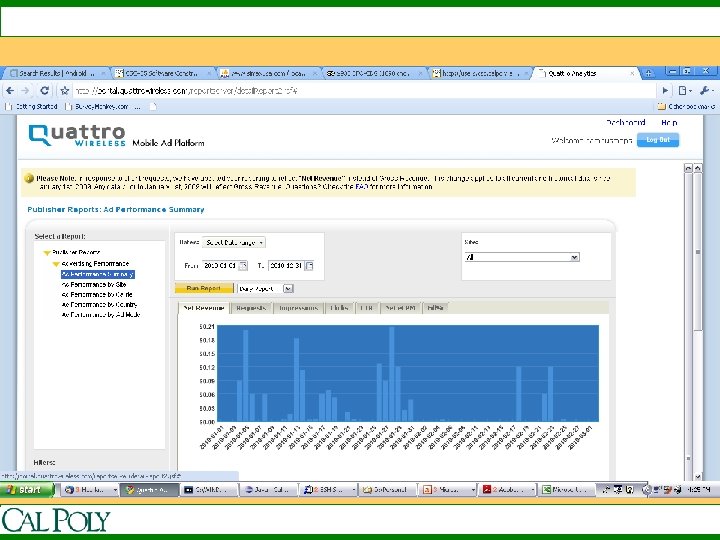The height and width of the screenshot is (540, 720).
Task: Open the Help link
Action: (669, 123)
